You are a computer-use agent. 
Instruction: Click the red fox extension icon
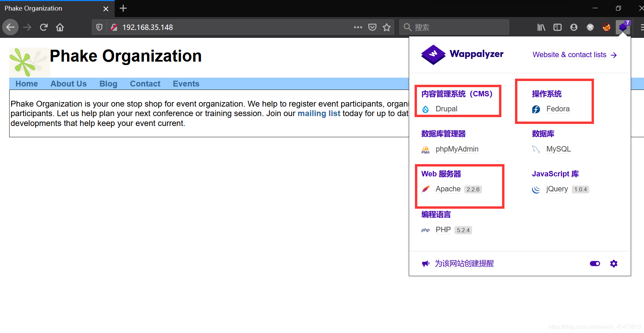click(607, 27)
